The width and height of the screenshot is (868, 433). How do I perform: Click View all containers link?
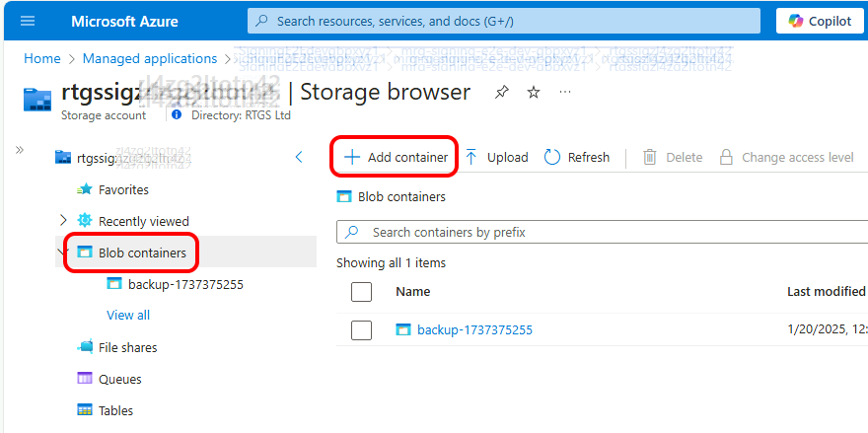click(x=128, y=315)
